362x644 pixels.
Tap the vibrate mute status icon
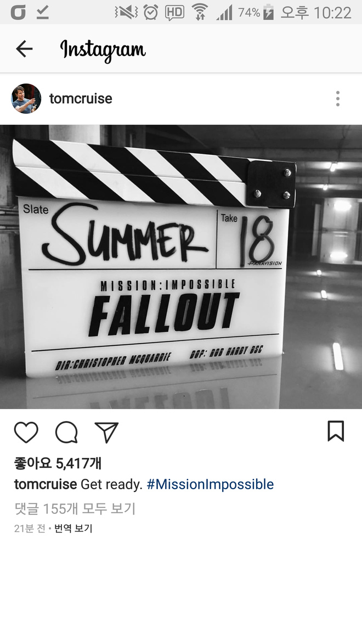point(126,12)
